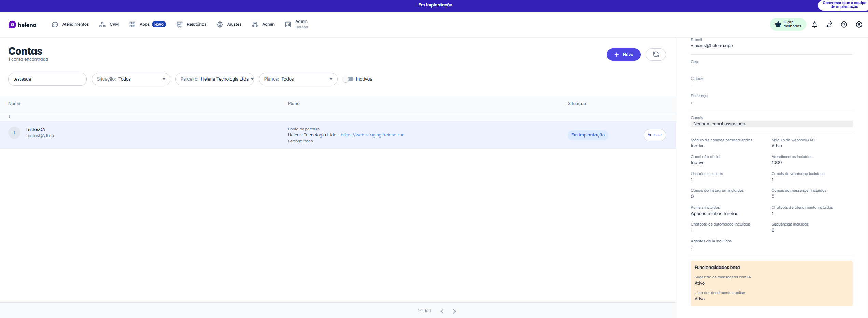Click the helena logo icon
868x318 pixels.
click(12, 25)
